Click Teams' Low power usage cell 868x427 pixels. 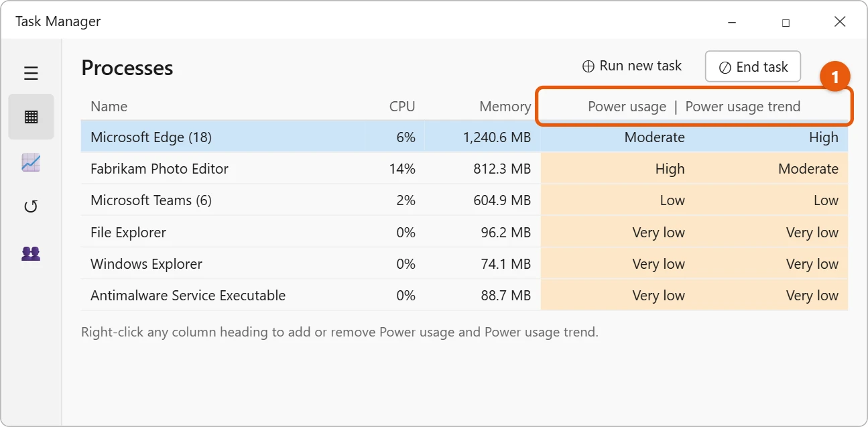[x=672, y=200]
